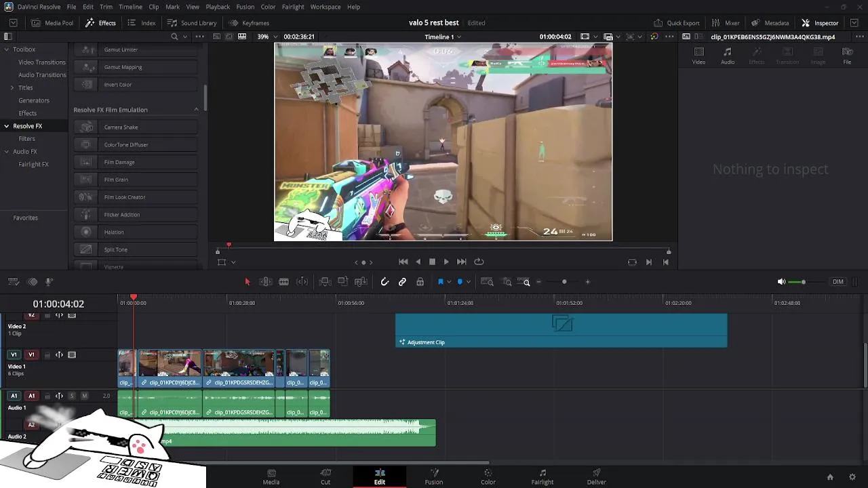Screen dimensions: 868x488
Task: Open the Media Pool panel
Action: pyautogui.click(x=52, y=23)
